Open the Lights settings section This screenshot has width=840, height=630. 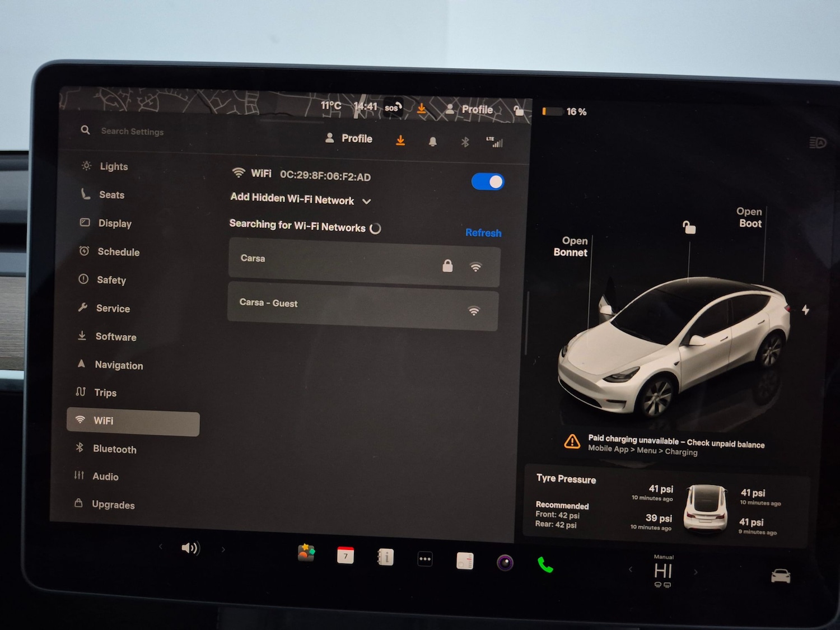click(114, 166)
